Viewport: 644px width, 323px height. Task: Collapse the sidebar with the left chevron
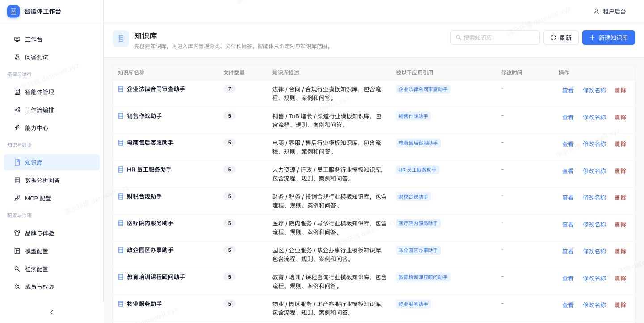point(52,312)
